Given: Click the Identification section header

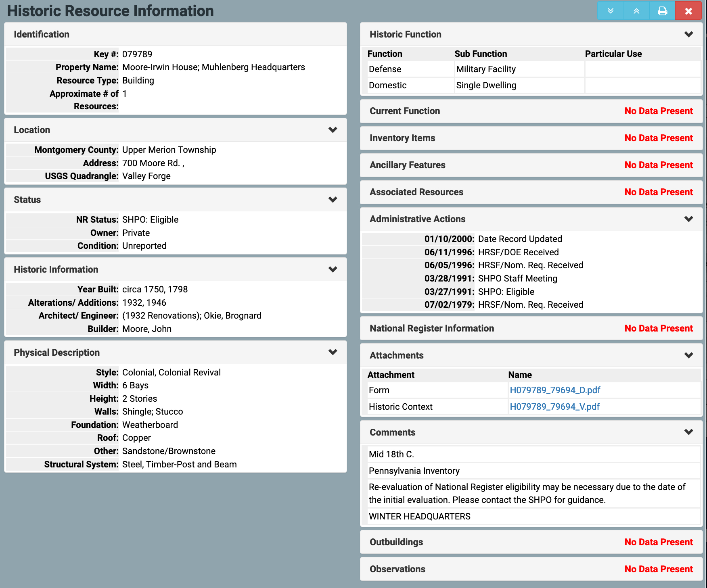Looking at the screenshot, I should [176, 34].
